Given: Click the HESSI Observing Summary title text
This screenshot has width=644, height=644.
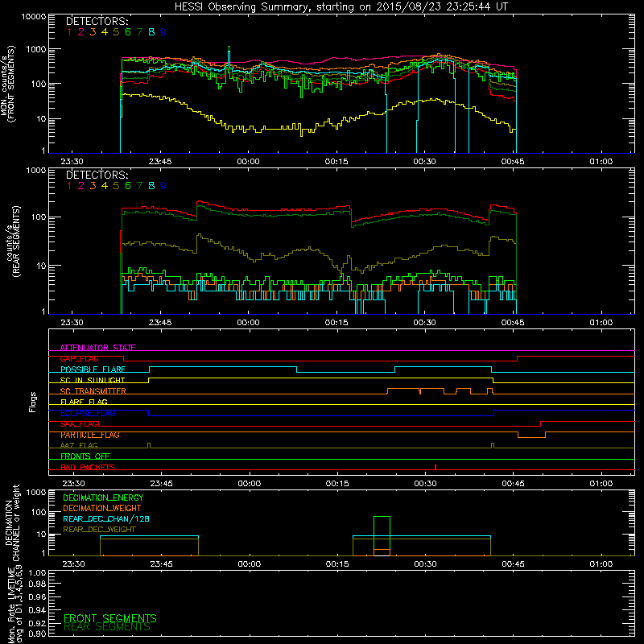Looking at the screenshot, I should tap(341, 7).
